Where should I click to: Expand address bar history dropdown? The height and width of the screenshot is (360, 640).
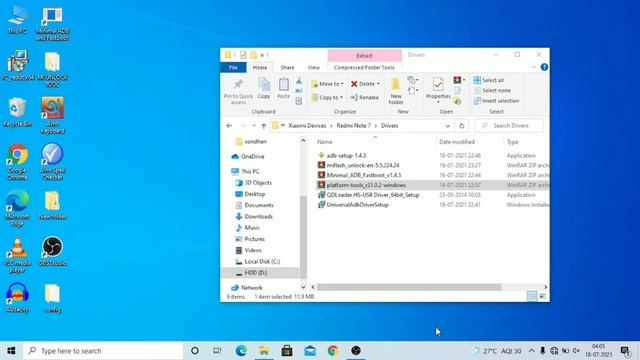tap(448, 126)
